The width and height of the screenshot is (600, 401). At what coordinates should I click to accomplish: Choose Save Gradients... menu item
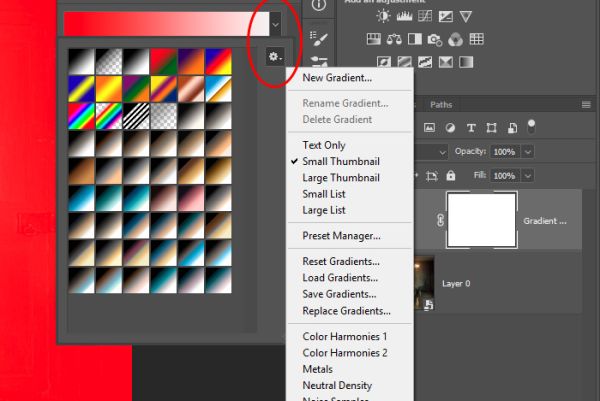(339, 294)
